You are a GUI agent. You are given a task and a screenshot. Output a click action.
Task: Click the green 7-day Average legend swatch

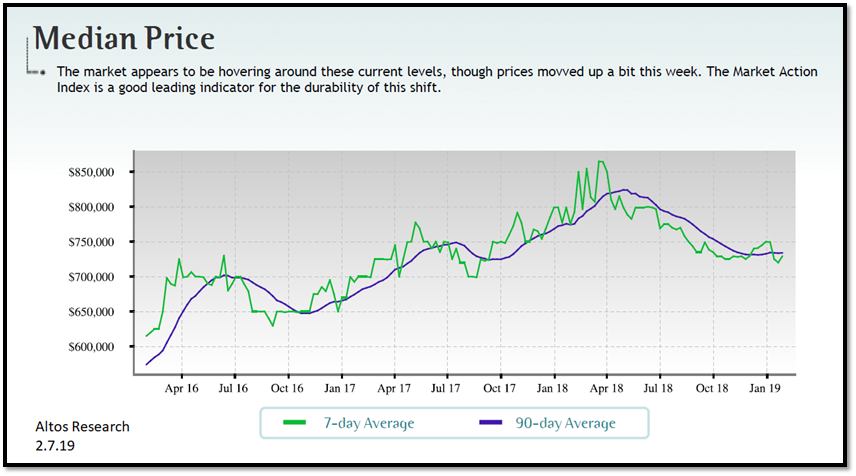[x=296, y=423]
